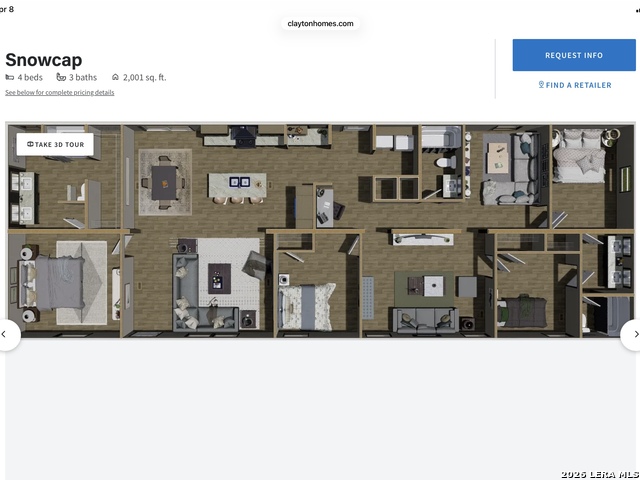Advance to the next image with the right arrow

[631, 335]
